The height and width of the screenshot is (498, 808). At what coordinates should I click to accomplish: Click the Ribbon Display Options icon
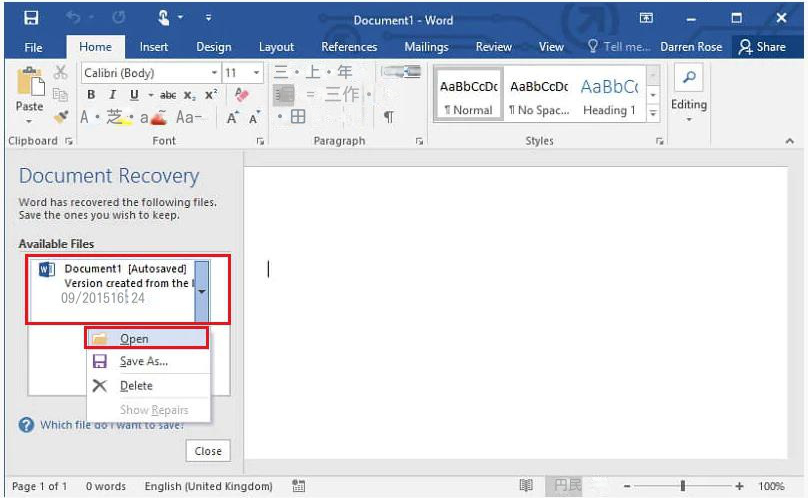[646, 19]
